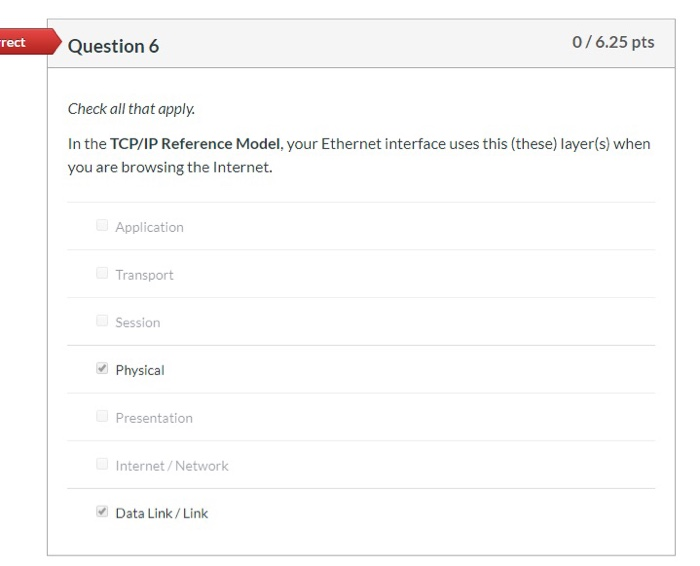Uncheck the Data Link / Link checkbox
700x566 pixels.
(x=102, y=512)
